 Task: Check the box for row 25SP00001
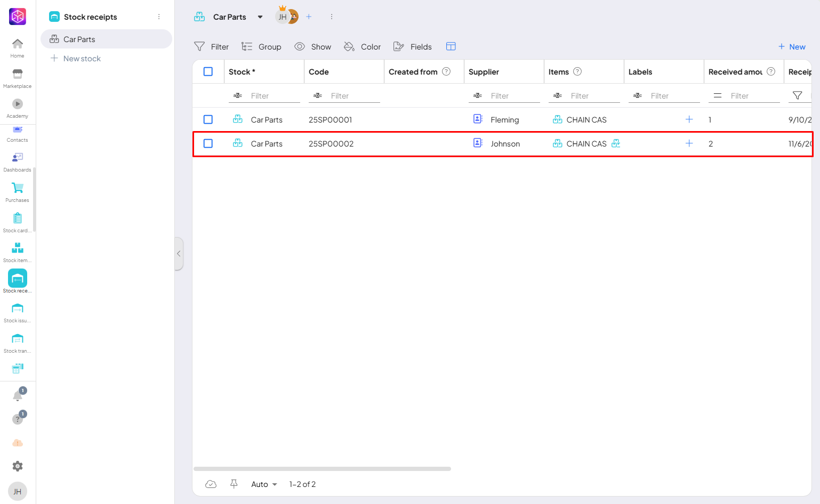pos(208,120)
